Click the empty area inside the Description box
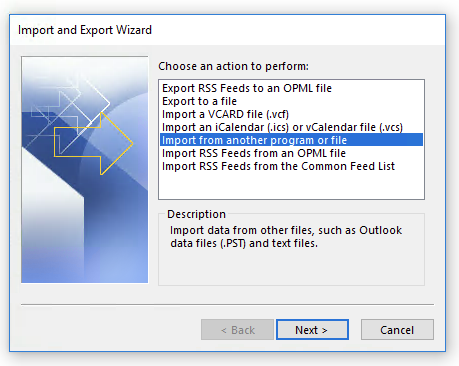The height and width of the screenshot is (366, 459). (291, 267)
